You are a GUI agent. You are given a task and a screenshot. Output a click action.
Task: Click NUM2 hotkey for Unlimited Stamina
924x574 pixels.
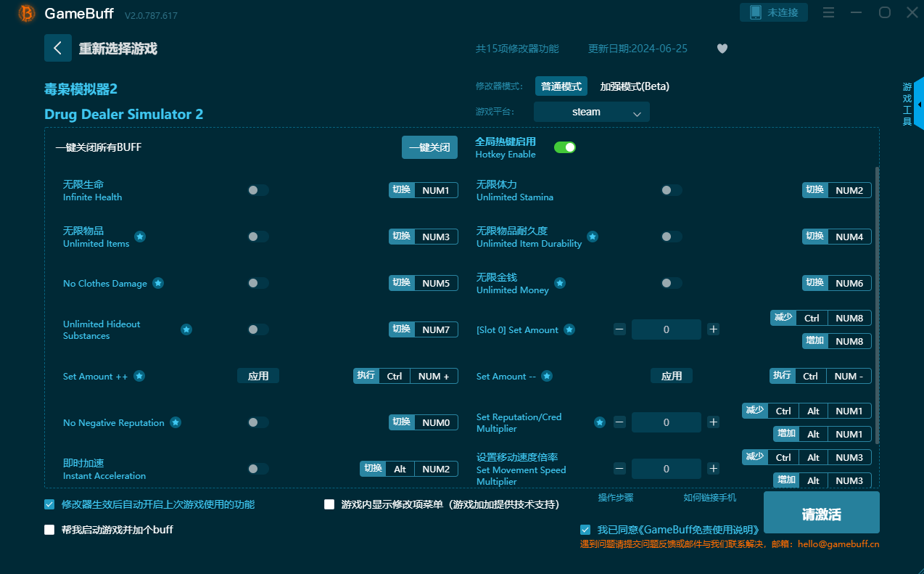pos(849,190)
